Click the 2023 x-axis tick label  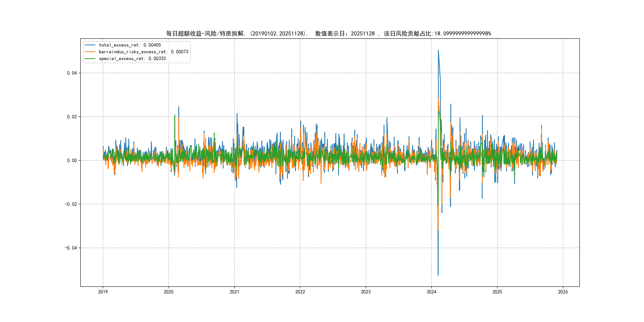tap(366, 292)
